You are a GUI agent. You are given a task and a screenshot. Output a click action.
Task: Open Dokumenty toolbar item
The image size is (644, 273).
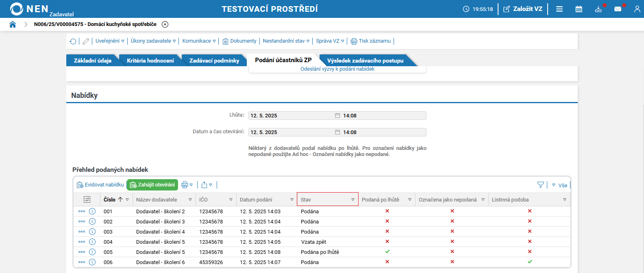[239, 41]
